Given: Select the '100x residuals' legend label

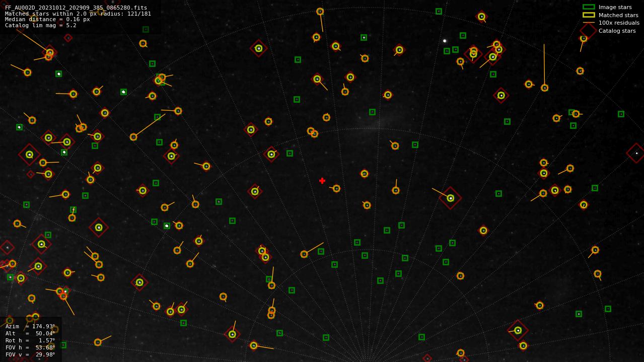Looking at the screenshot, I should [619, 23].
